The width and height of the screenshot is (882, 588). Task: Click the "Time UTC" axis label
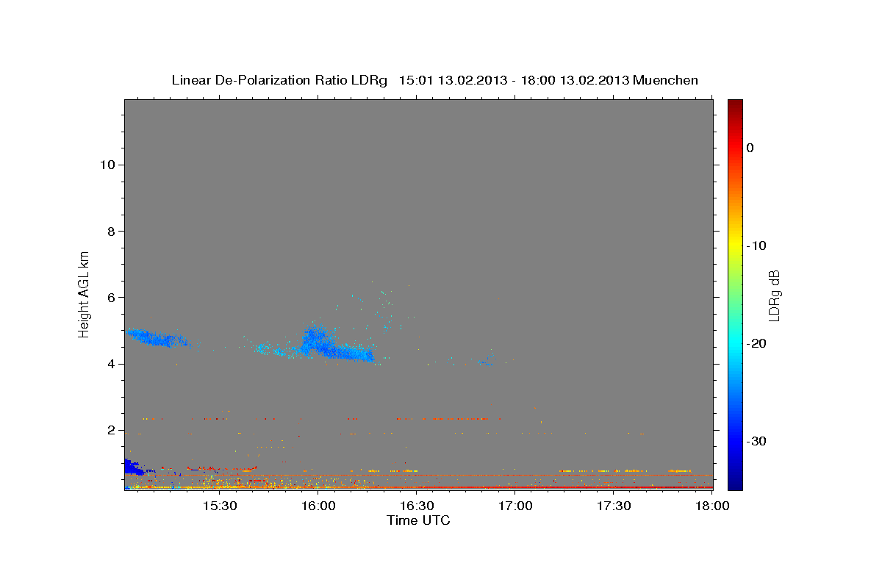pos(418,520)
